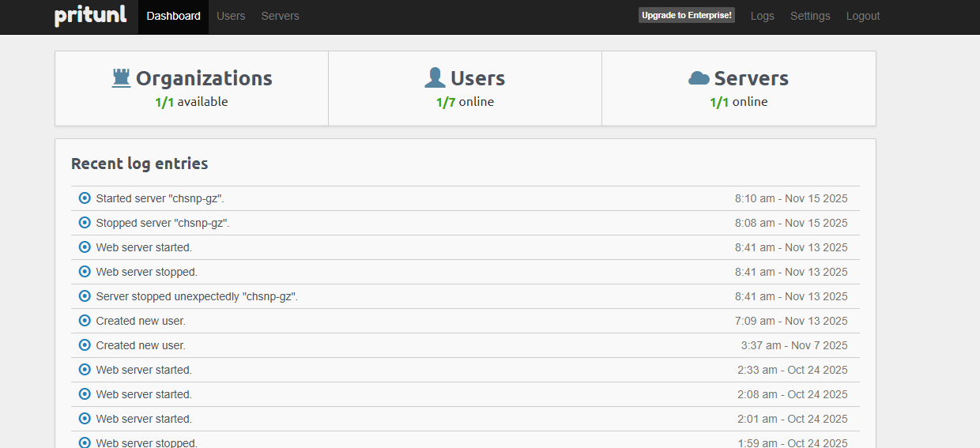Viewport: 980px width, 448px height.
Task: Go to the Servers tab
Action: tap(280, 16)
